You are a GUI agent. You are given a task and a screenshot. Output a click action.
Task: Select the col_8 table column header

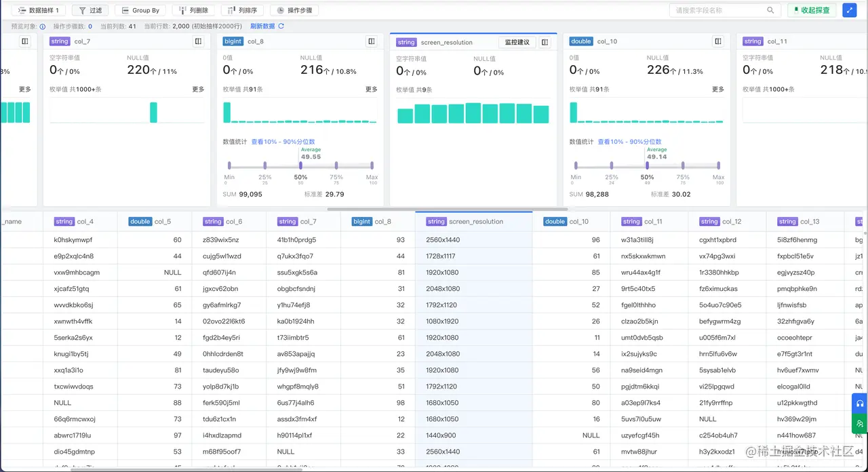tap(378, 221)
